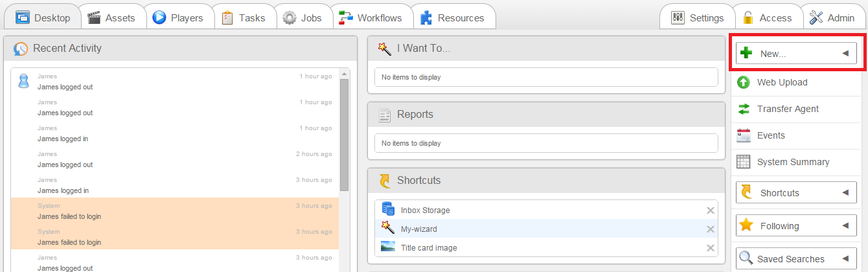Expand the Saved Searches section

pos(845,259)
